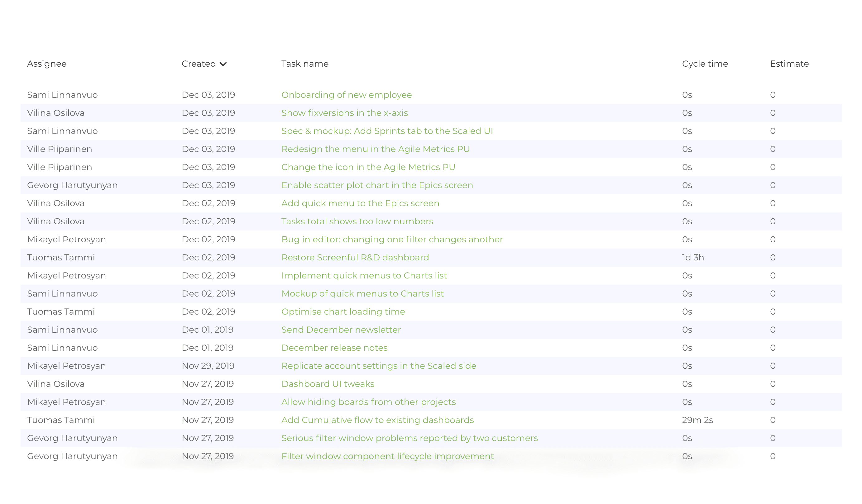
Task: Open the December release notes task
Action: coord(334,347)
